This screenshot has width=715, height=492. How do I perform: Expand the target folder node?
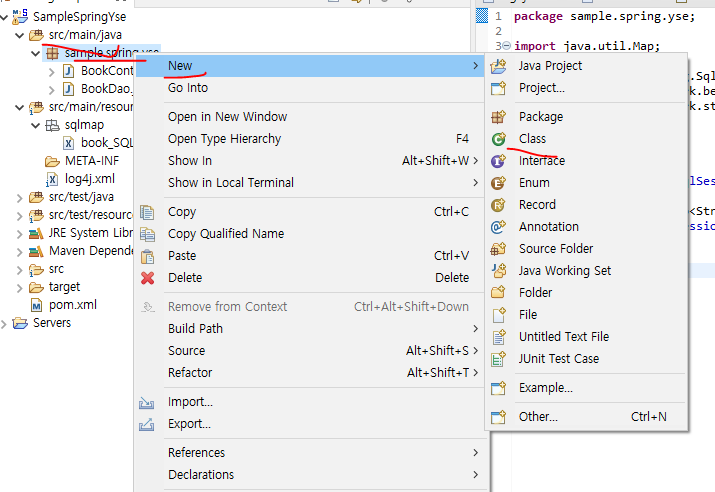[x=20, y=287]
